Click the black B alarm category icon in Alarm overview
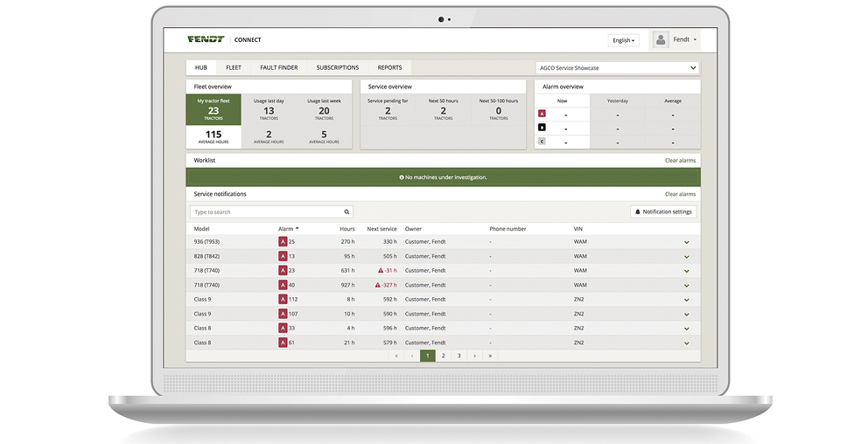868x444 pixels. point(542,128)
